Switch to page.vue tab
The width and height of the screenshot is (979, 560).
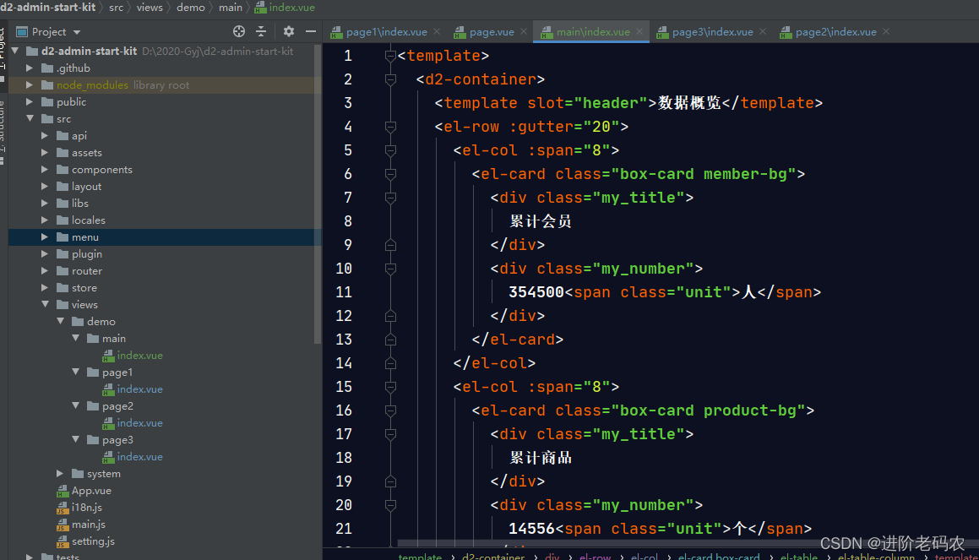click(492, 32)
